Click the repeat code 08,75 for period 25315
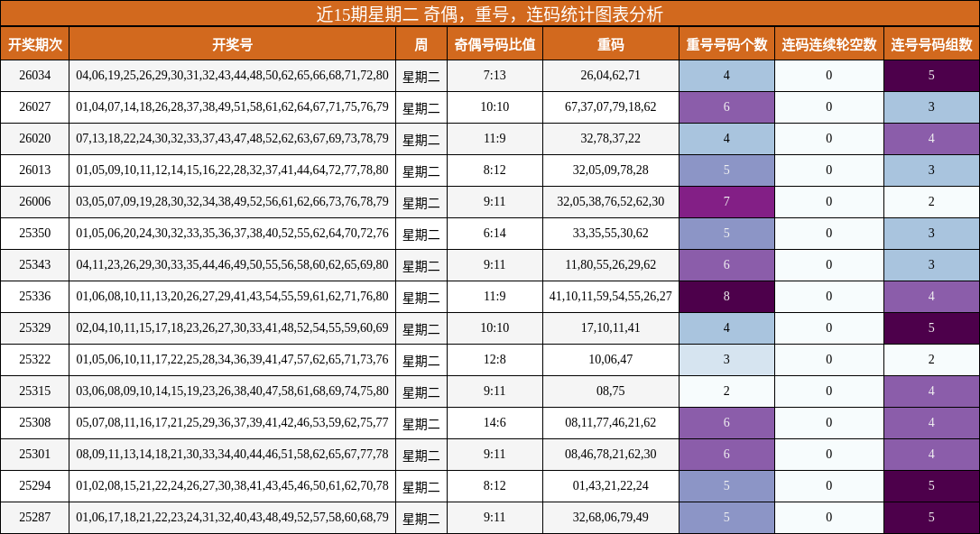 click(610, 391)
